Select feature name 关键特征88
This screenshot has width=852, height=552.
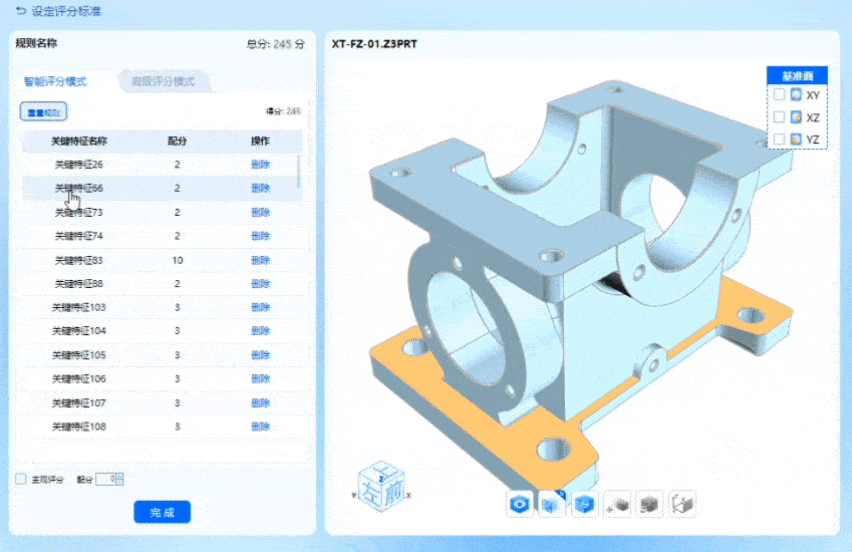click(78, 284)
